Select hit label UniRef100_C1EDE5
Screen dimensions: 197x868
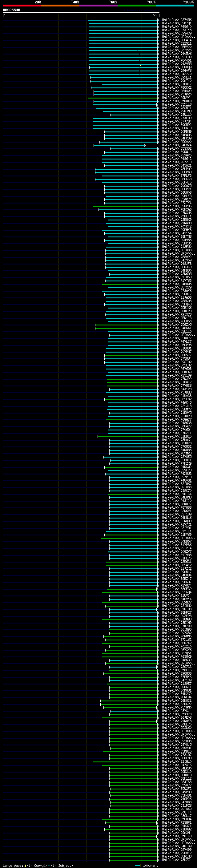[x=177, y=436]
